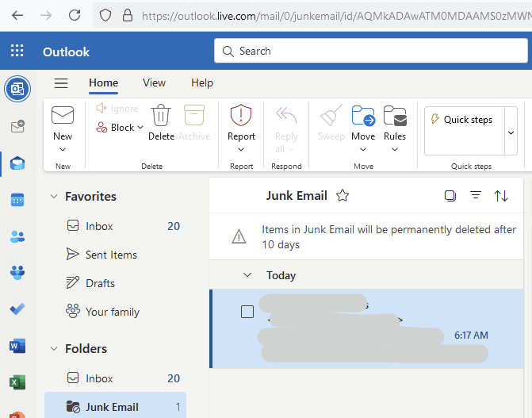Select the Junk Email folder
This screenshot has height=418, width=532.
point(115,406)
